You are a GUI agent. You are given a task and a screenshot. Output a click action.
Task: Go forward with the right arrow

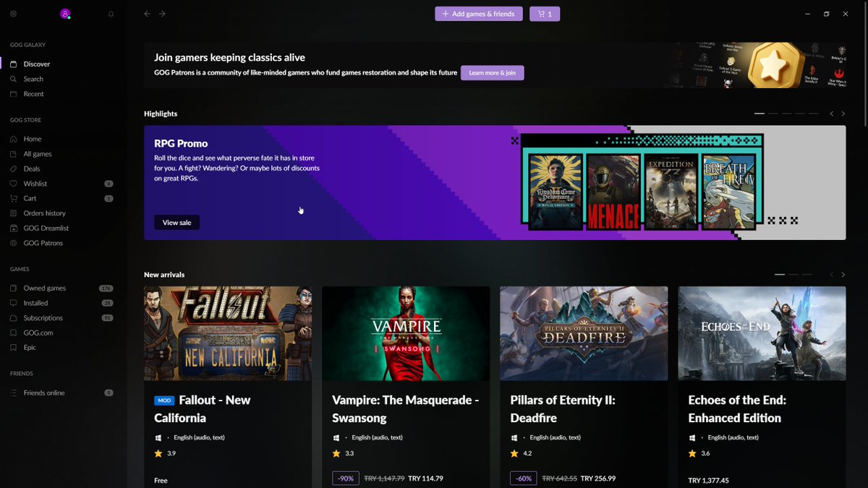coord(162,14)
